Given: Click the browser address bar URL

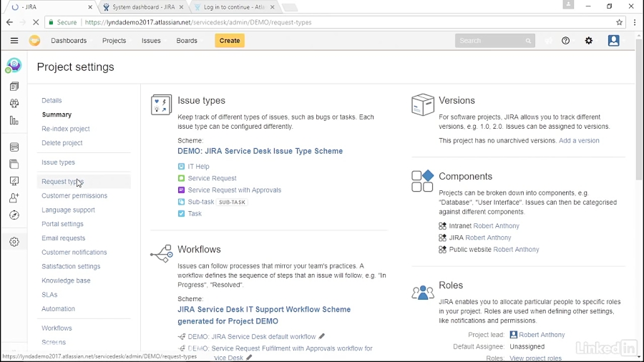Looking at the screenshot, I should (198, 22).
